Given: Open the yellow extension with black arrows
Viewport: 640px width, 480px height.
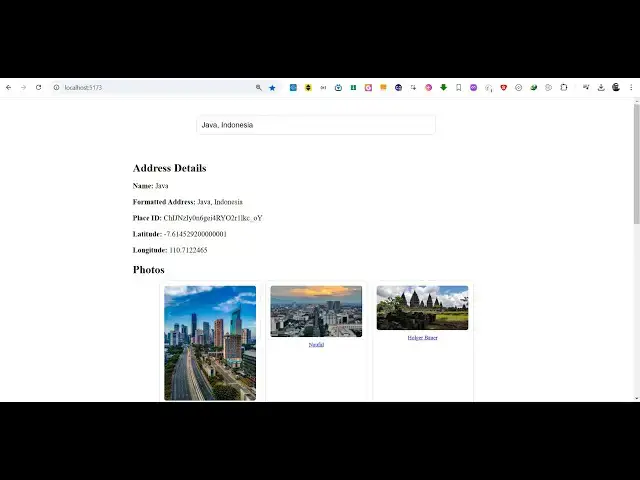Looking at the screenshot, I should tap(308, 87).
